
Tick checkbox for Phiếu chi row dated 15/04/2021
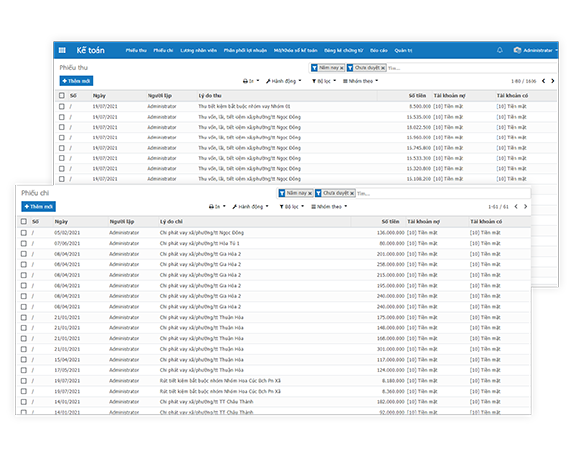(x=24, y=359)
